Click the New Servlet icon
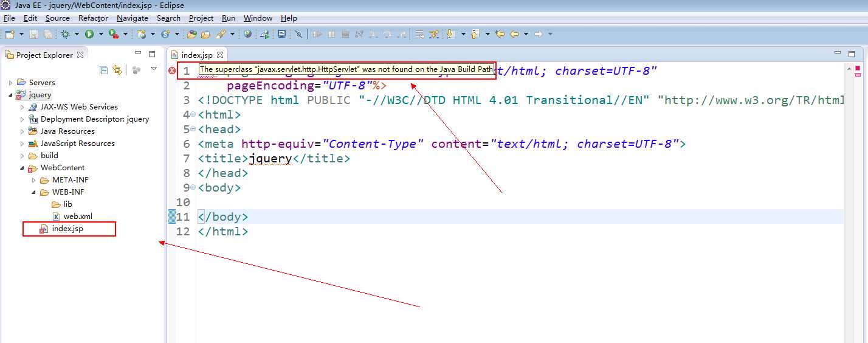 coord(165,34)
